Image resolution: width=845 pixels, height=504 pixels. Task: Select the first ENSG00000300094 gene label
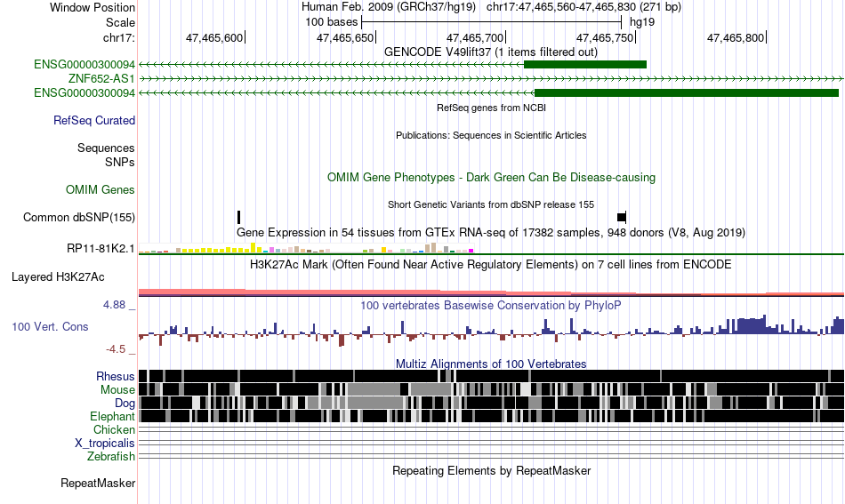[84, 65]
